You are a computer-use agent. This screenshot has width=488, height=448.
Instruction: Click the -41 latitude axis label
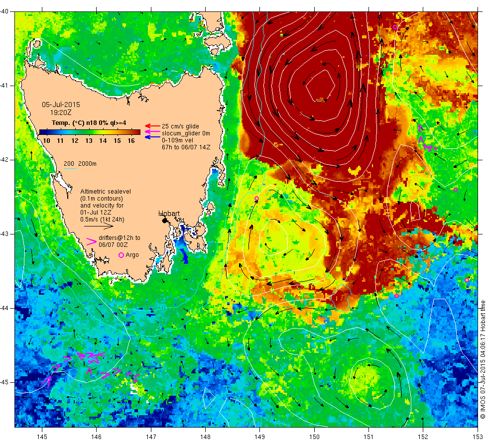click(4, 86)
